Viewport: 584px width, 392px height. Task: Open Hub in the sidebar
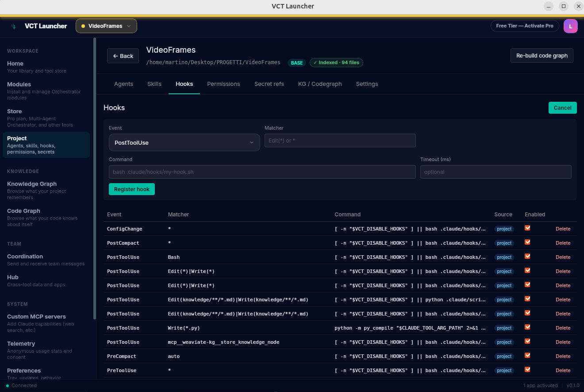tap(46, 281)
